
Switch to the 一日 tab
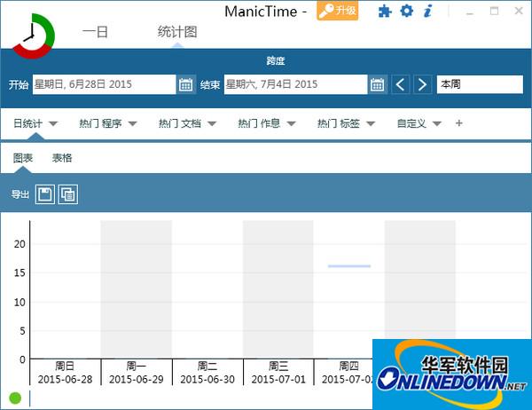pos(95,32)
